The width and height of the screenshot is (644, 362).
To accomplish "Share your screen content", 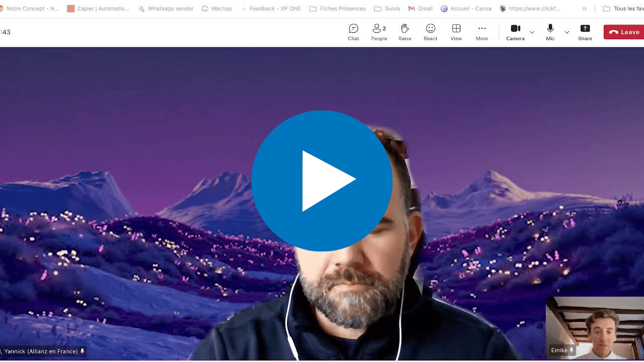I will 585,32.
